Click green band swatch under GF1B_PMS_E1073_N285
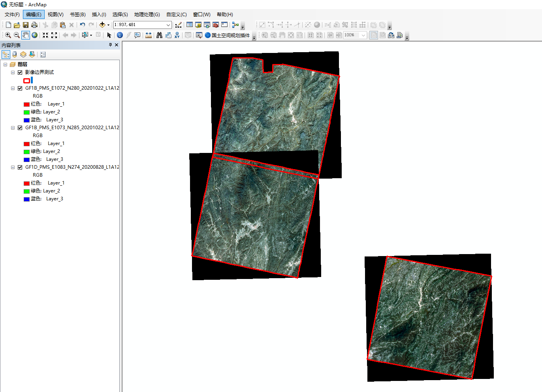542x392 pixels. tap(26, 152)
